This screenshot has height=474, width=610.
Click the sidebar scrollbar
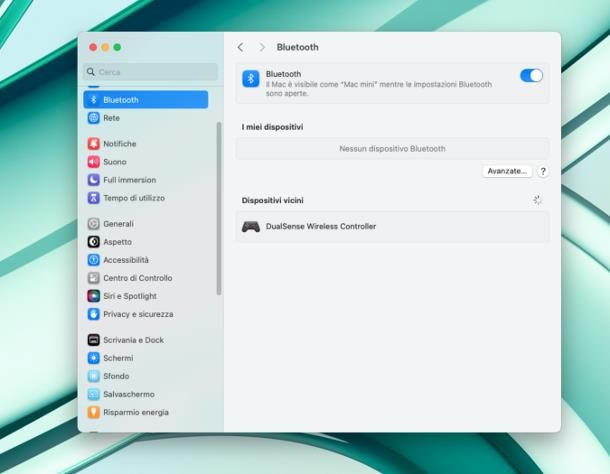[219, 208]
